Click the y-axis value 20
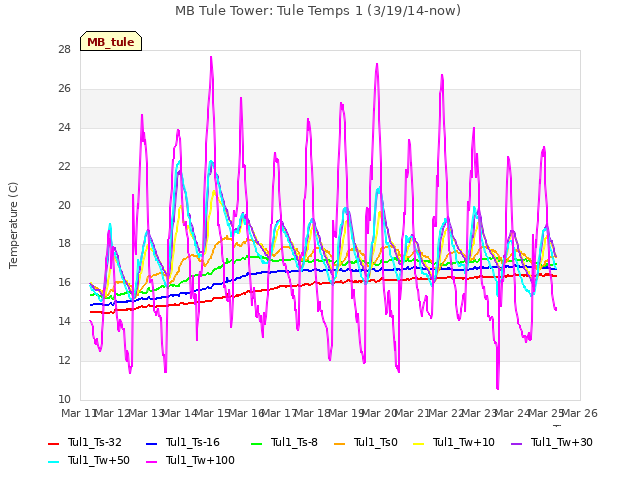 (x=64, y=205)
